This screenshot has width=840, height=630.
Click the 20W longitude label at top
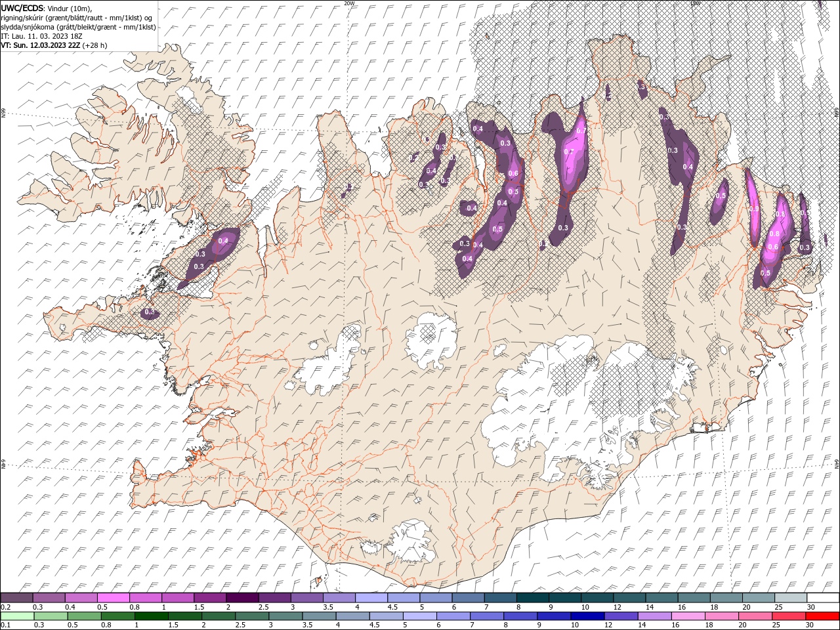coord(349,3)
